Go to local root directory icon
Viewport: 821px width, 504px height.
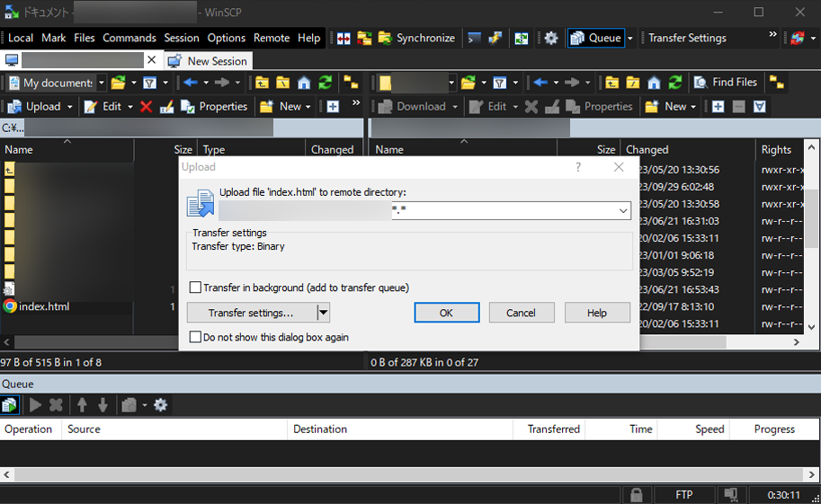(x=282, y=83)
